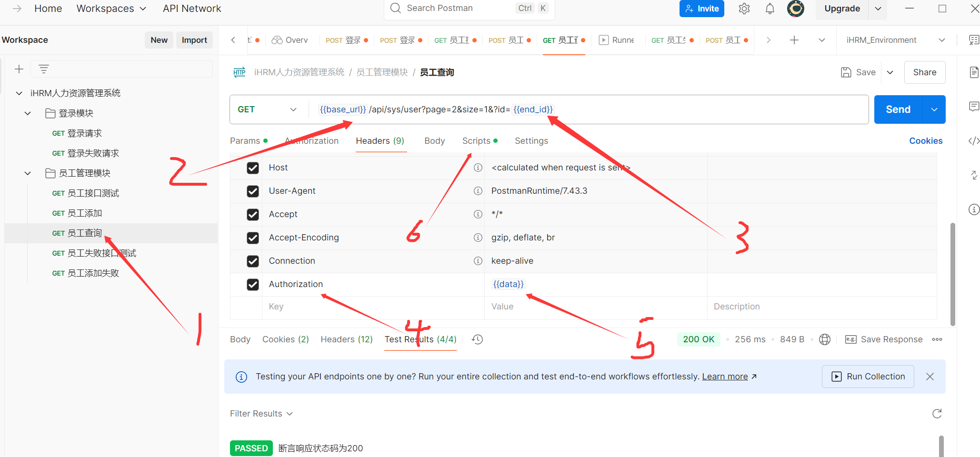Switch to the Scripts tab
The image size is (980, 457).
tap(480, 141)
